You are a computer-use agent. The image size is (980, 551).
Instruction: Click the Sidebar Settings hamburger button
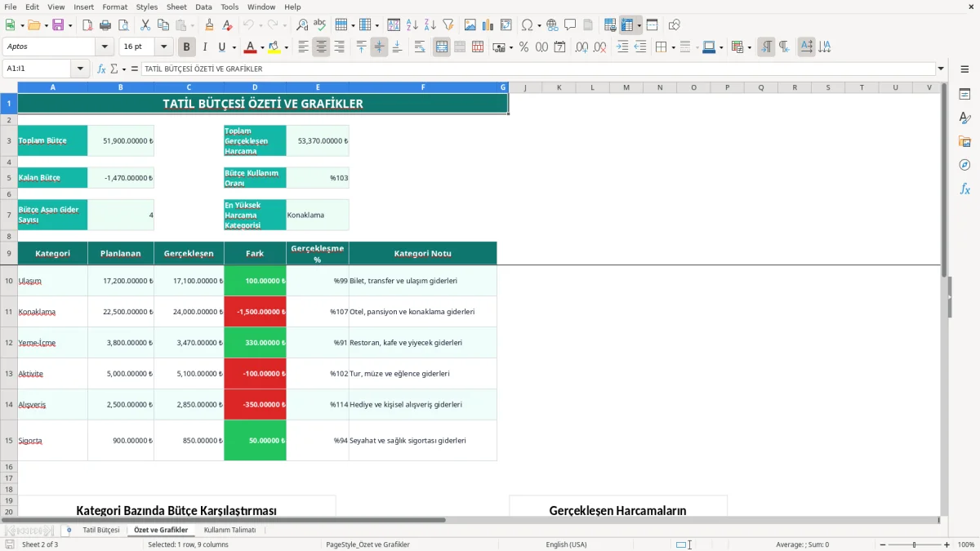(964, 71)
